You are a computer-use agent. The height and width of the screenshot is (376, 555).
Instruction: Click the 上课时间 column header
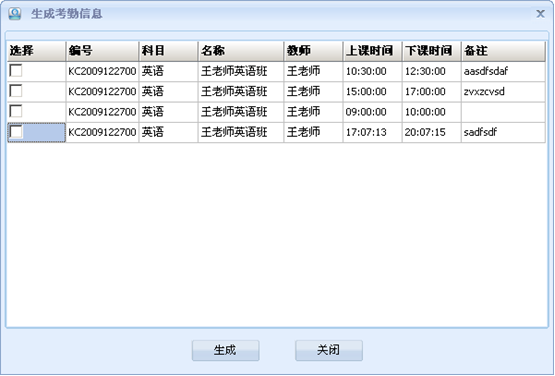[x=373, y=51]
